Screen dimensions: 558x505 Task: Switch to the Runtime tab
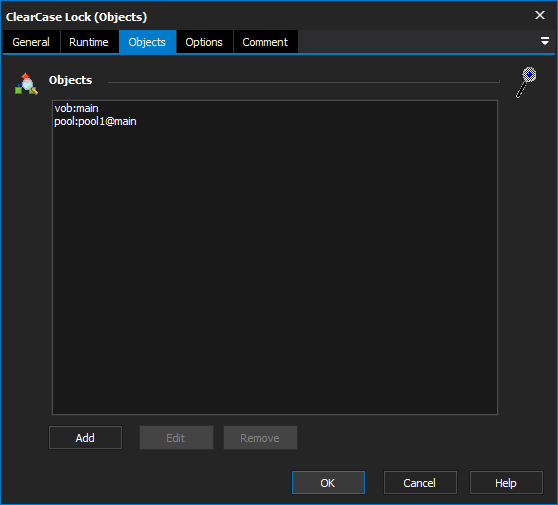point(89,42)
